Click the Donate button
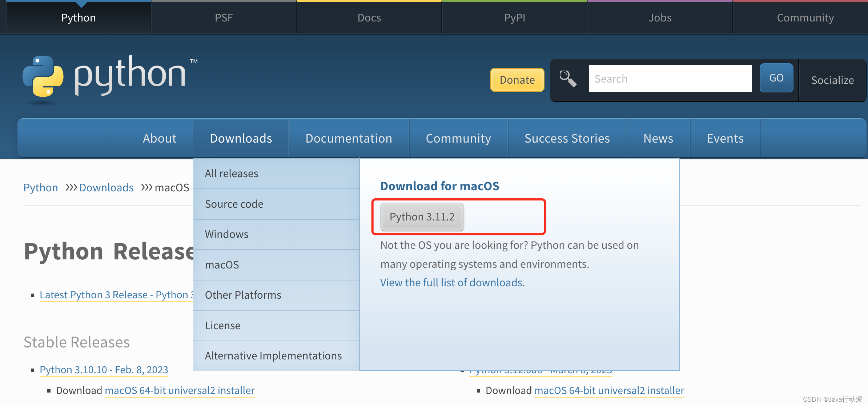Image resolution: width=868 pixels, height=406 pixels. tap(517, 80)
